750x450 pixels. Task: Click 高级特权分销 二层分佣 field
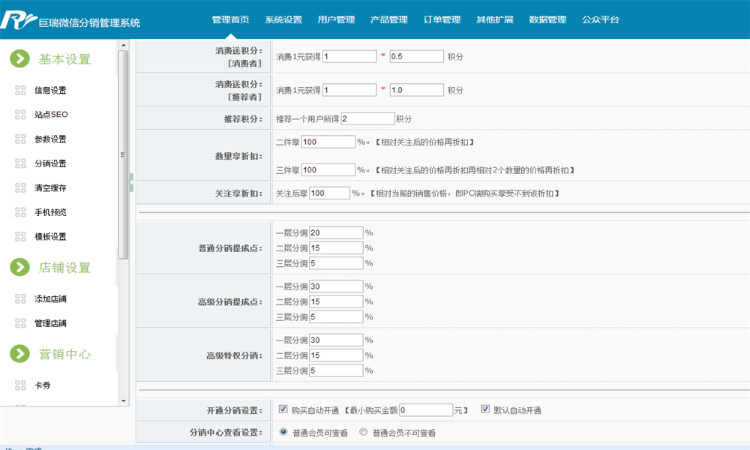tap(336, 355)
